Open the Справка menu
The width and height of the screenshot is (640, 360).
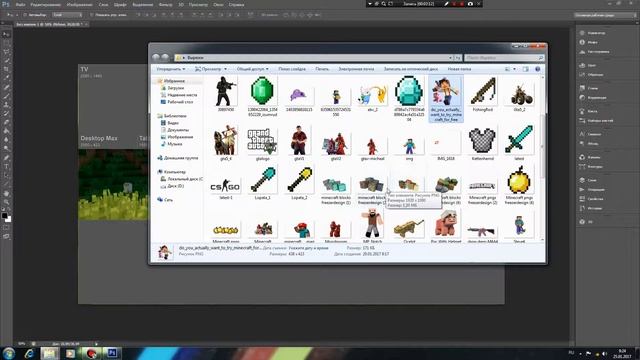click(236, 4)
